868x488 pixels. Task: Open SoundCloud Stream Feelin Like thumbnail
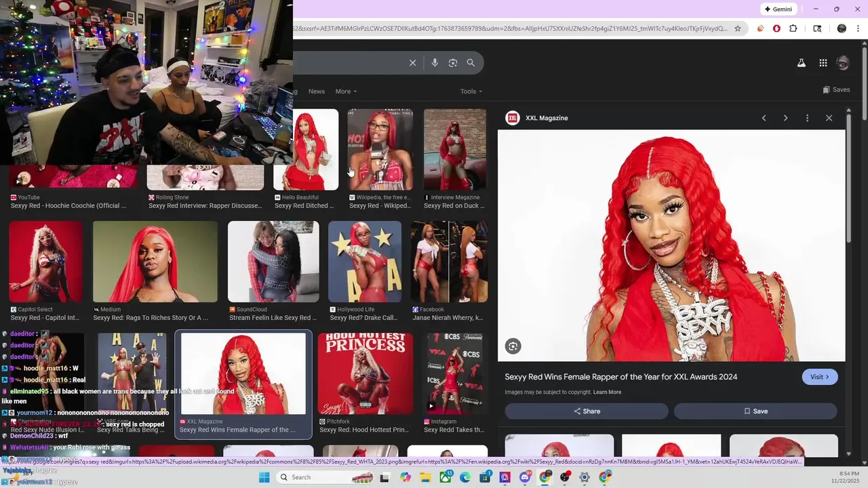pos(273,262)
